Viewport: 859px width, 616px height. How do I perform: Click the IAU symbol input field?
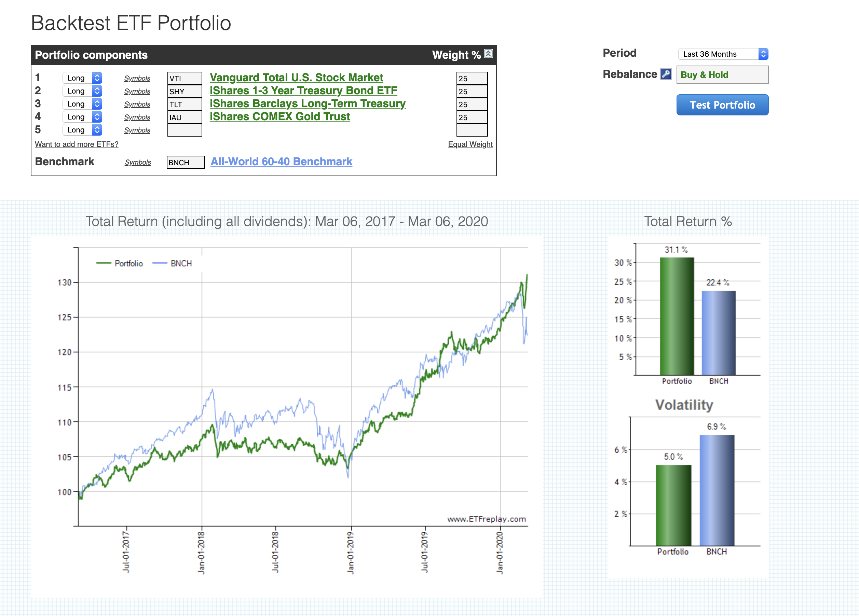[x=185, y=117]
